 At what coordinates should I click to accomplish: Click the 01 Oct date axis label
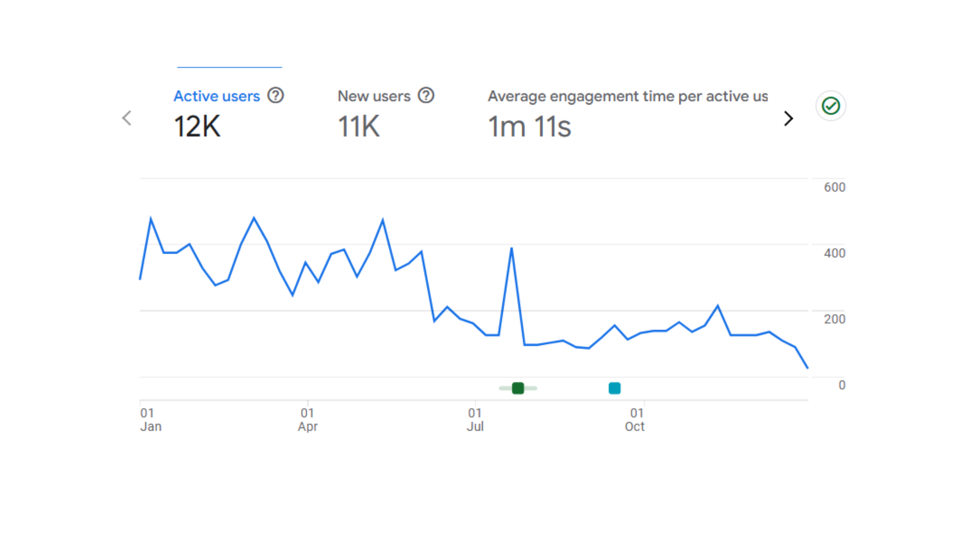tap(635, 419)
